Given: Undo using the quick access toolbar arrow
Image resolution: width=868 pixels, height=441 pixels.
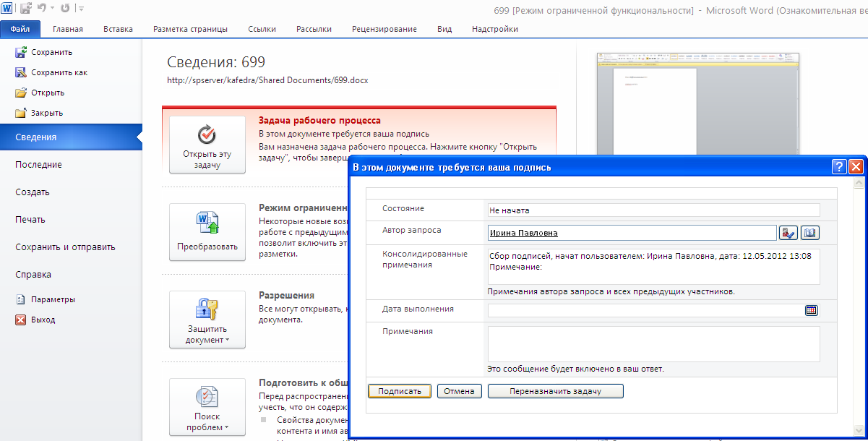Looking at the screenshot, I should (43, 8).
